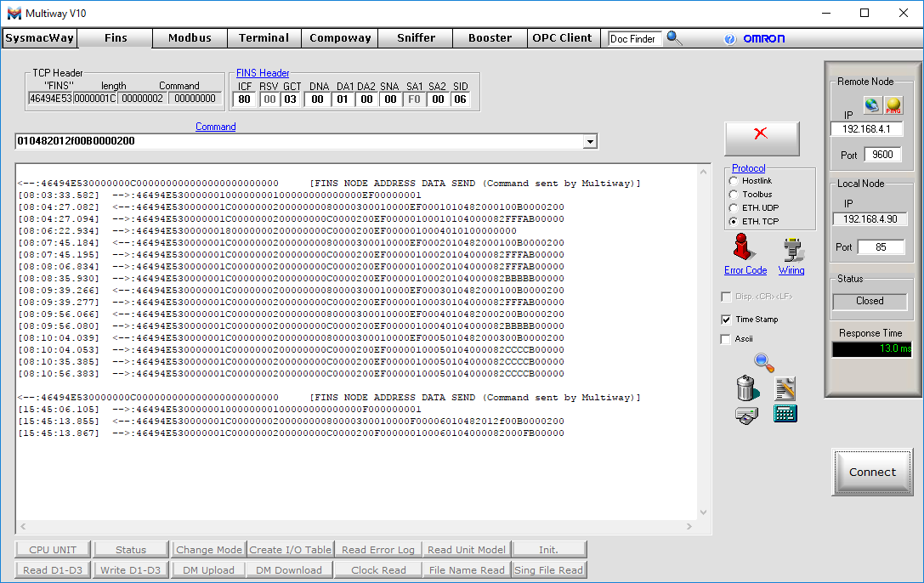This screenshot has width=924, height=583.
Task: Choose ETH. UDP protocol
Action: coord(733,208)
